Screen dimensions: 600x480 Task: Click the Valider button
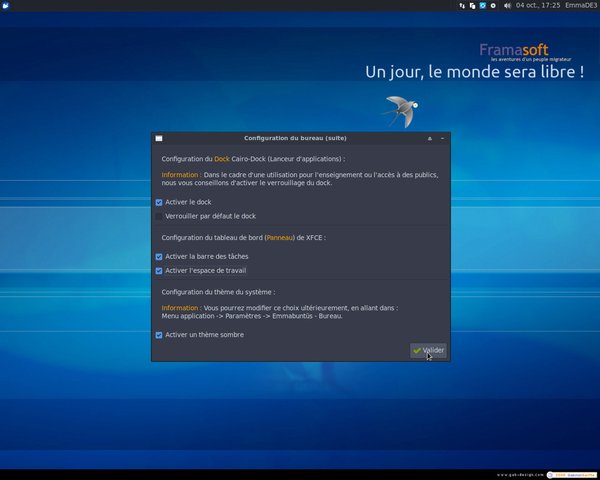428,350
